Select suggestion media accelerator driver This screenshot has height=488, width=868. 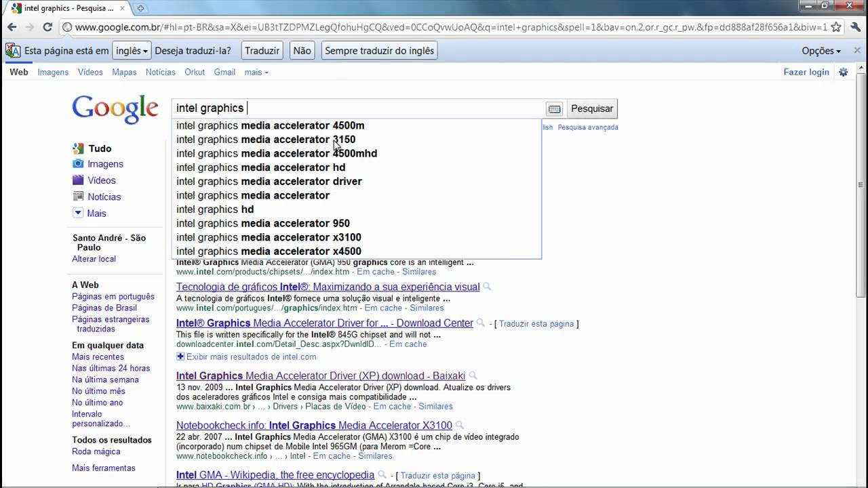point(357,181)
